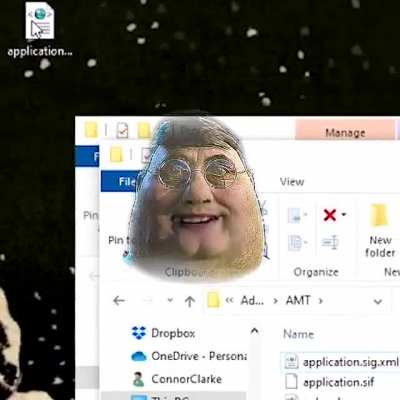Click the AMT breadcrumb segment
This screenshot has height=400, width=400.
click(x=298, y=300)
